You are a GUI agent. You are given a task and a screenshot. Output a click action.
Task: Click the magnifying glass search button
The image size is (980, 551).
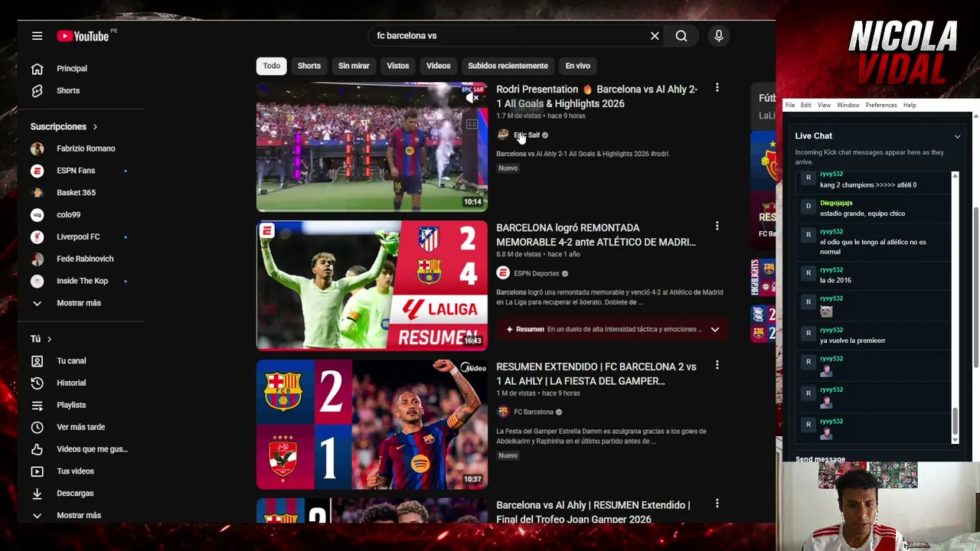coord(681,36)
